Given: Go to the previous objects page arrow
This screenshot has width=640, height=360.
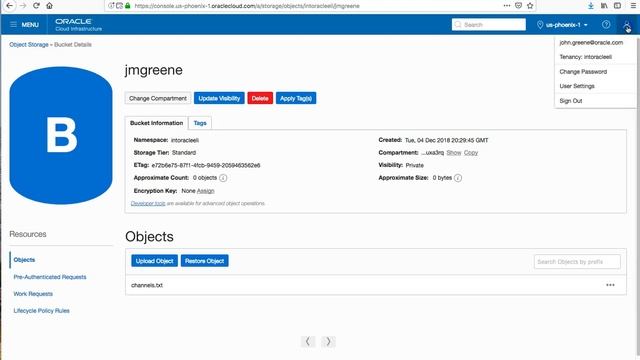Looking at the screenshot, I should pos(308,341).
